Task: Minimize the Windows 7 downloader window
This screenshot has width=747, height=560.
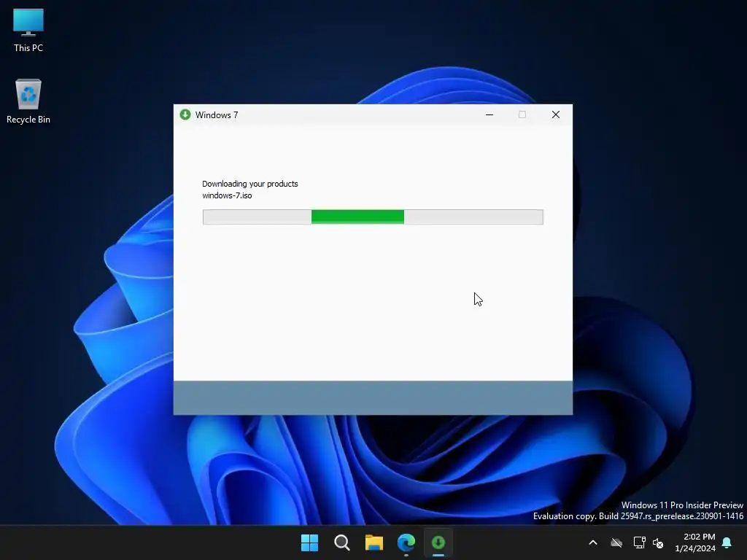Action: pos(489,114)
